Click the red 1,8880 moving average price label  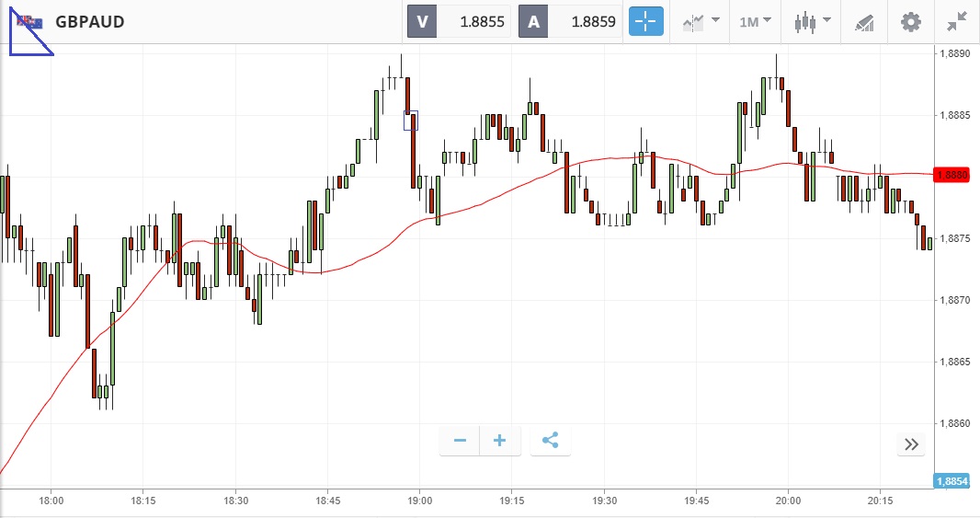click(x=951, y=175)
